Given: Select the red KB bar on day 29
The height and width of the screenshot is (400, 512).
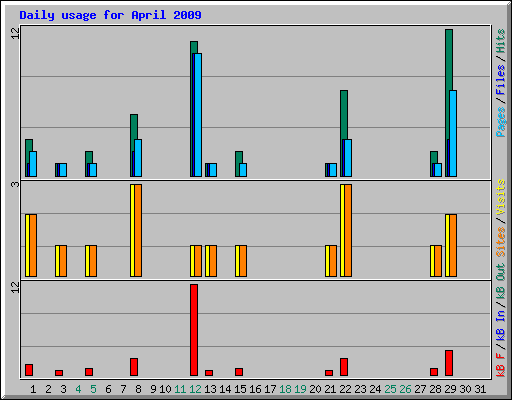Looking at the screenshot, I should (x=449, y=363).
